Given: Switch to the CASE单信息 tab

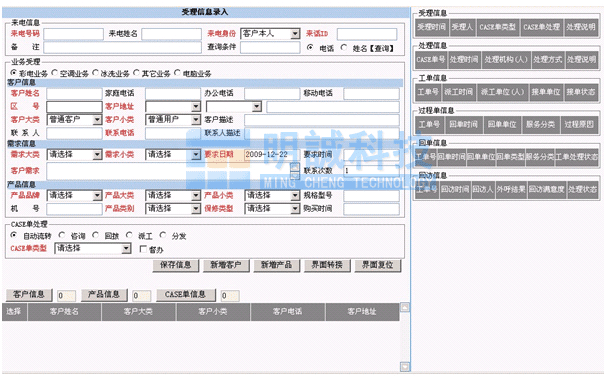Looking at the screenshot, I should [x=186, y=295].
